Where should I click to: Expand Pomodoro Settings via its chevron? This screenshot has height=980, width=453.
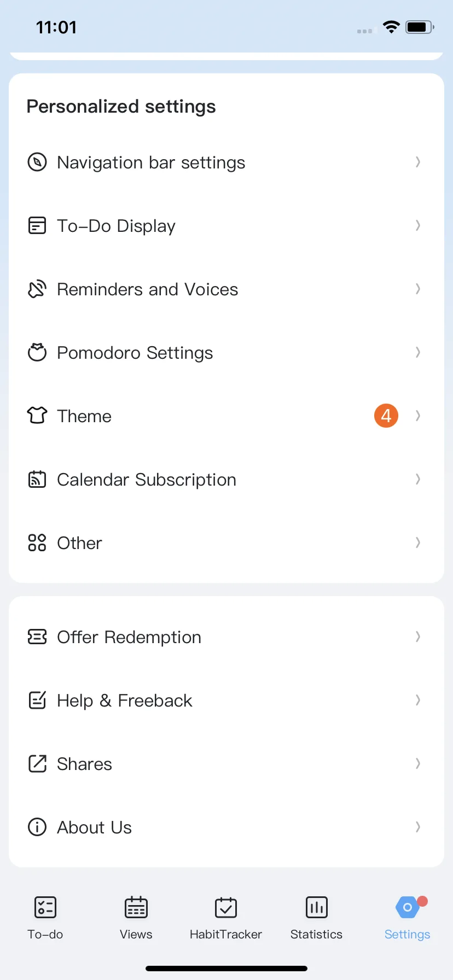418,352
